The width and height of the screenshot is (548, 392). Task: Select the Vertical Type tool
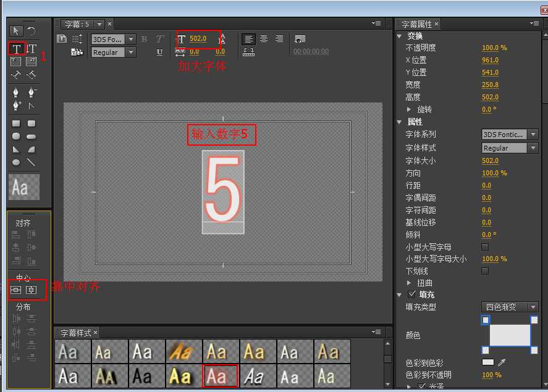point(32,49)
